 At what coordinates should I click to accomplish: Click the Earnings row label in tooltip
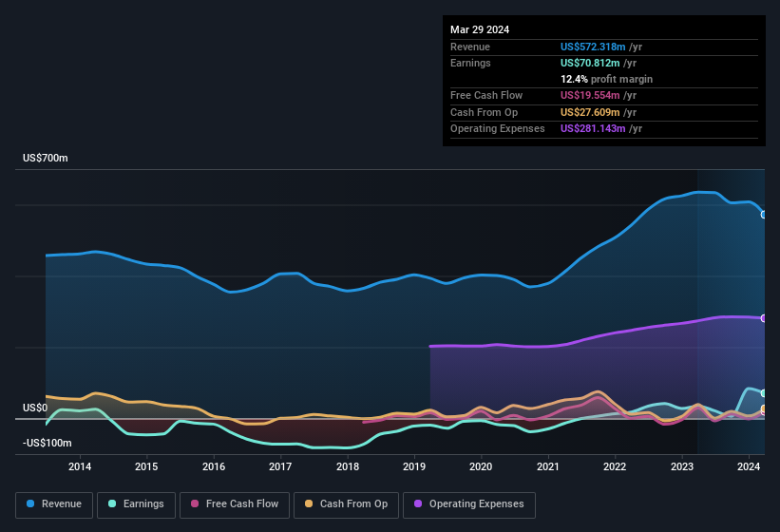pos(470,63)
